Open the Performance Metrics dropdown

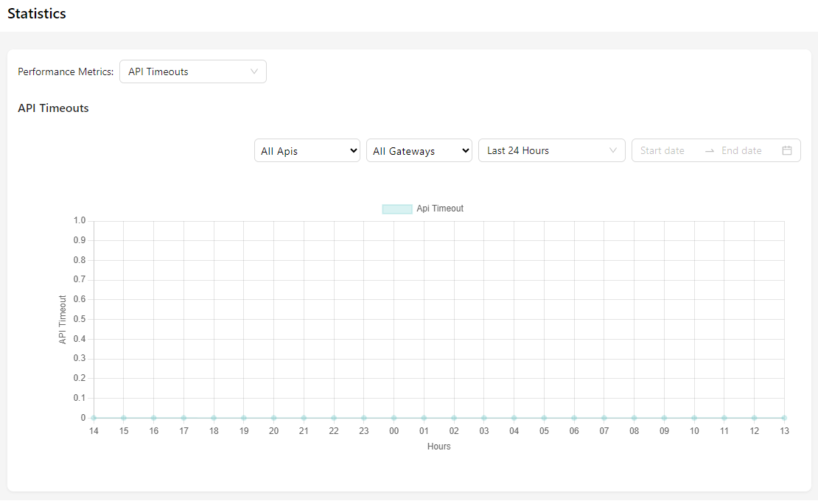pos(192,71)
